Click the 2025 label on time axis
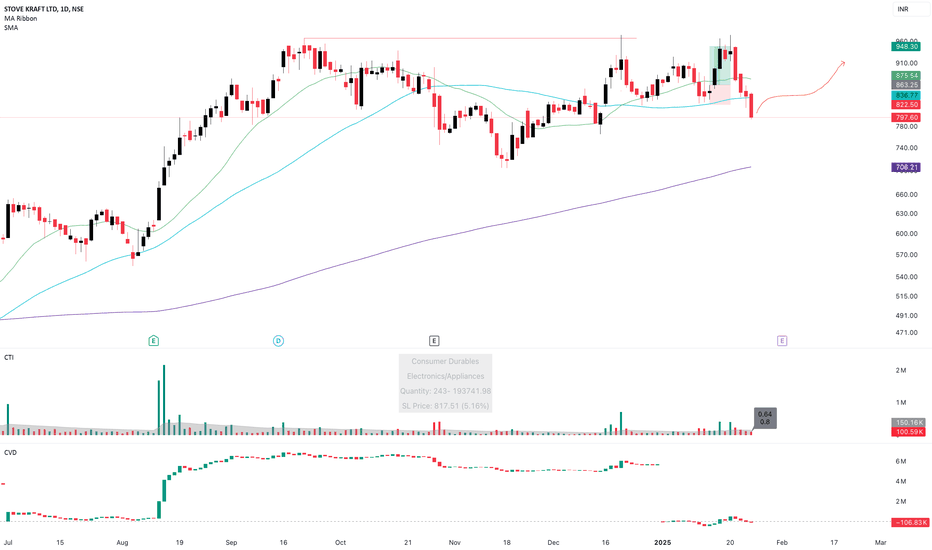The image size is (932, 550). coord(662,542)
